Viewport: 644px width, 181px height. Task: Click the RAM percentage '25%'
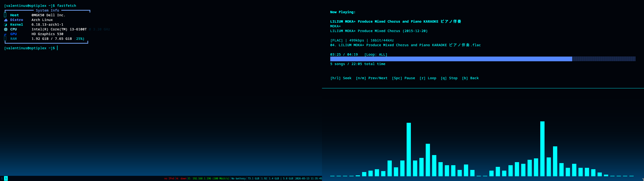tap(79, 39)
